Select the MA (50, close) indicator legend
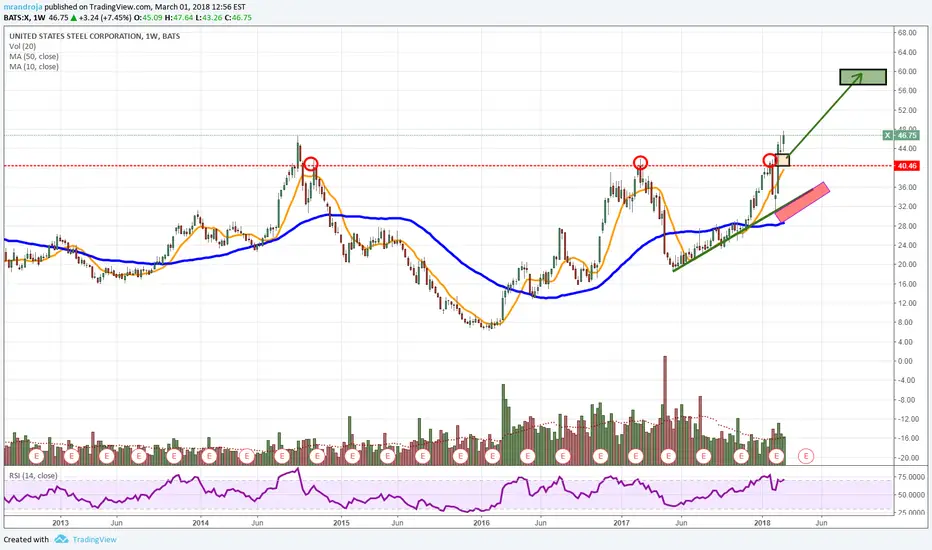Viewport: 932px width, 550px height. (34, 56)
